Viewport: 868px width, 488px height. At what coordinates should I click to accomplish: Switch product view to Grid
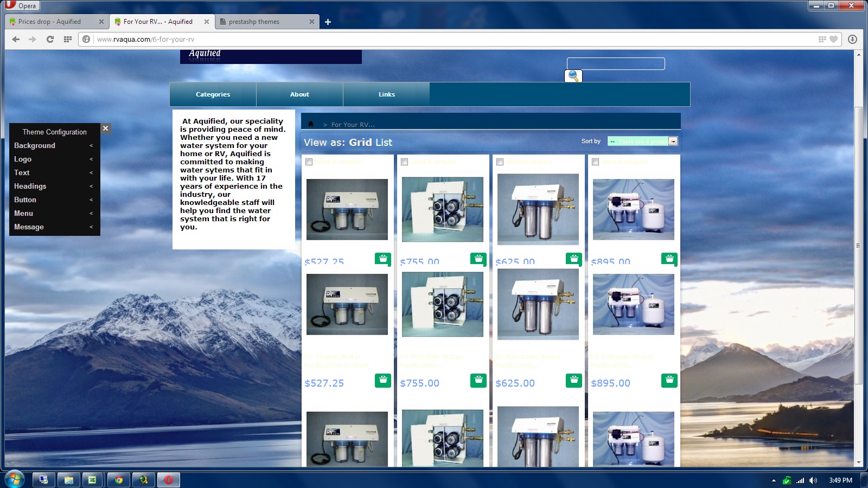pos(360,142)
